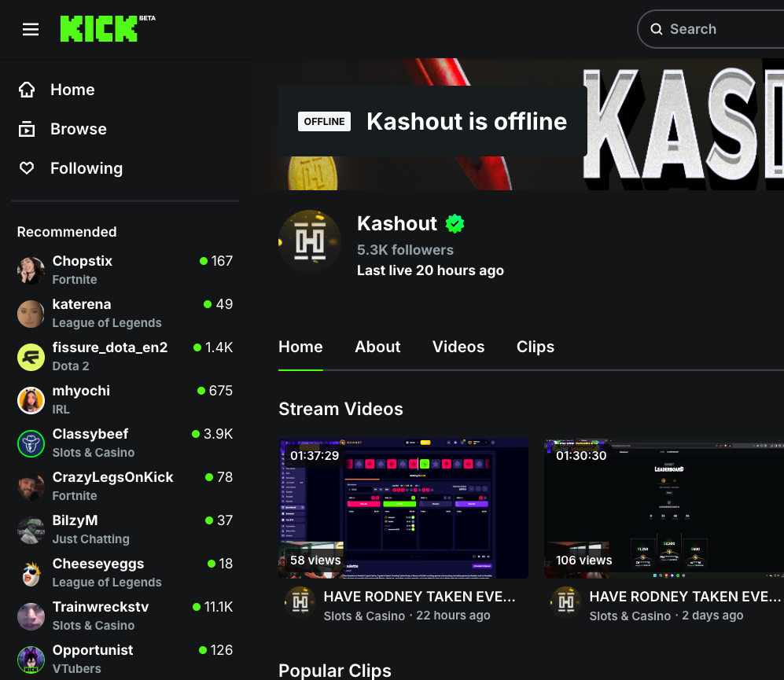This screenshot has height=680, width=784.
Task: Click the Home house icon in sidebar
Action: click(x=27, y=90)
